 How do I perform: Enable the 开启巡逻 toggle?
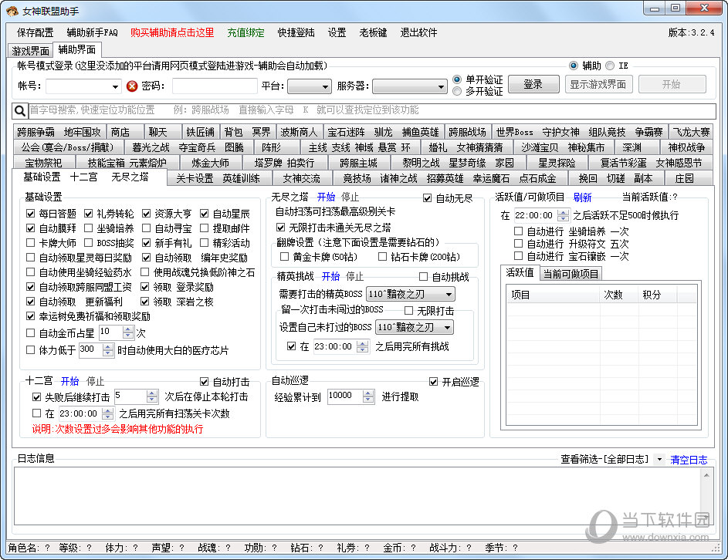tap(434, 381)
